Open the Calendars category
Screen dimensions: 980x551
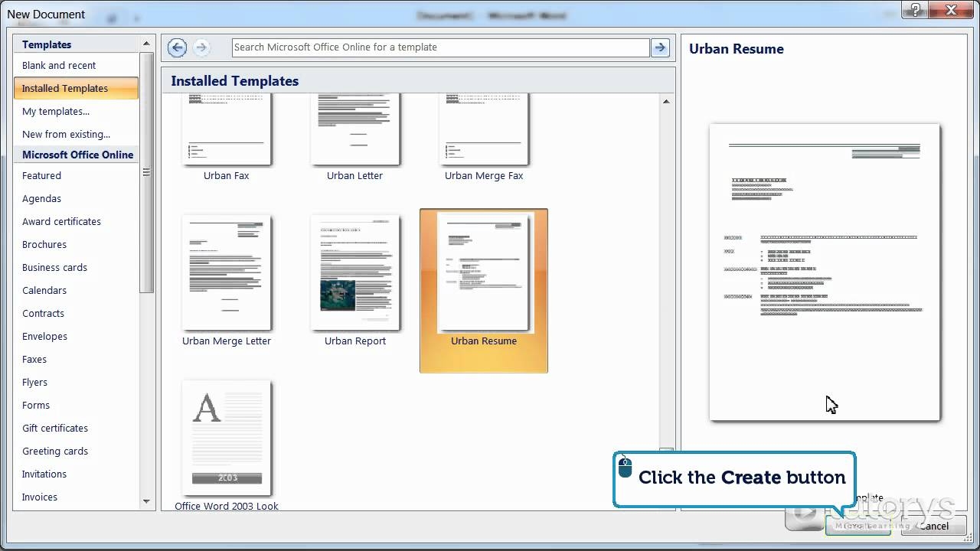tap(76, 290)
